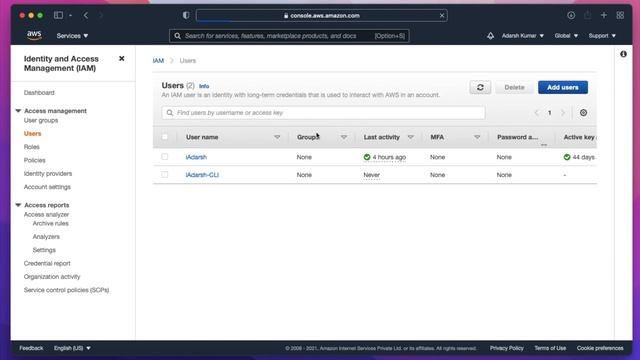The height and width of the screenshot is (360, 640).
Task: Sort by Last activity column arrow
Action: click(x=411, y=137)
